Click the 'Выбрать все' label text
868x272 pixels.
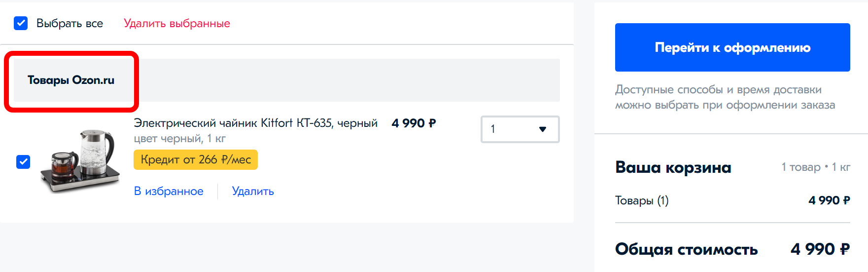(x=69, y=23)
